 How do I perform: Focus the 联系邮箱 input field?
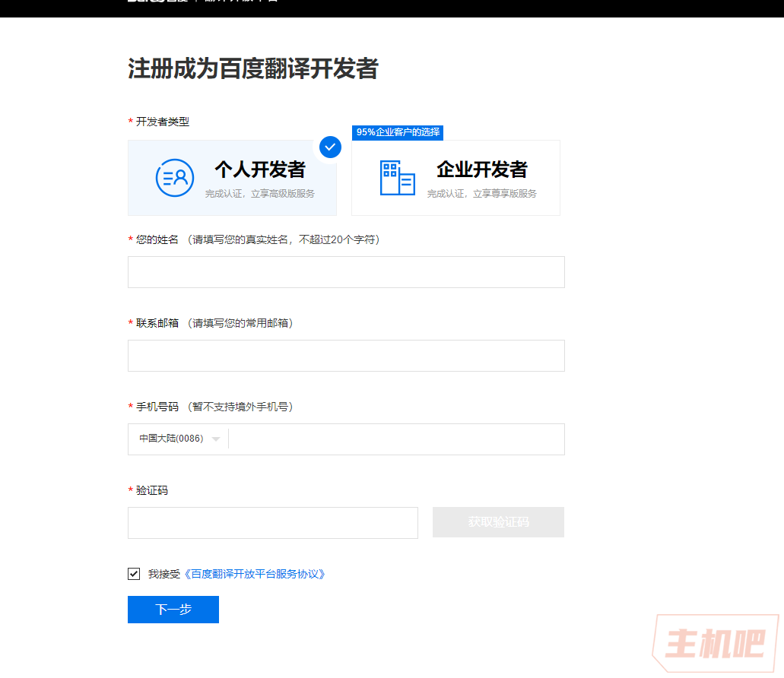pos(346,356)
